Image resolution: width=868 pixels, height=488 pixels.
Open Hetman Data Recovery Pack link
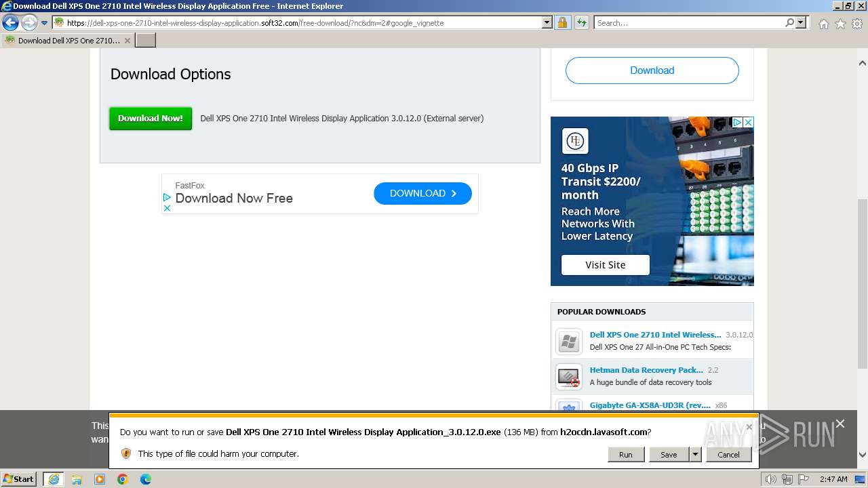646,370
